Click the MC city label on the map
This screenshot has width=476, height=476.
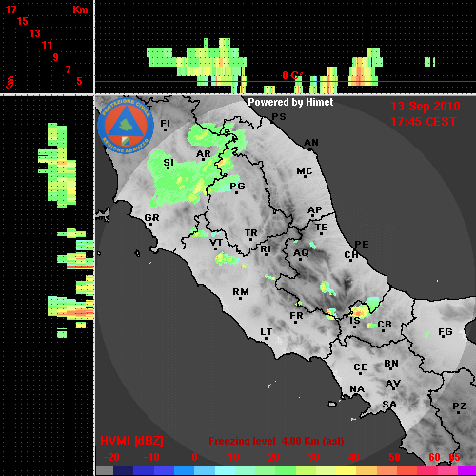305,171
